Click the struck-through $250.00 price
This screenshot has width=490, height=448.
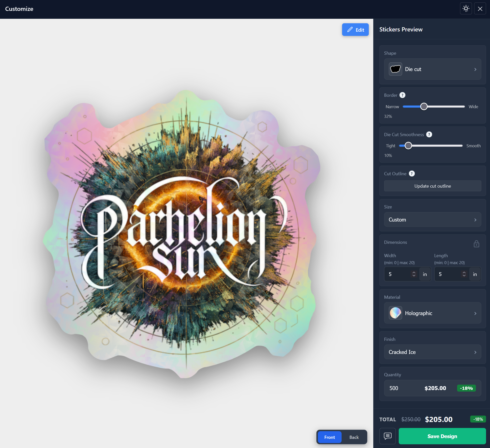411,419
